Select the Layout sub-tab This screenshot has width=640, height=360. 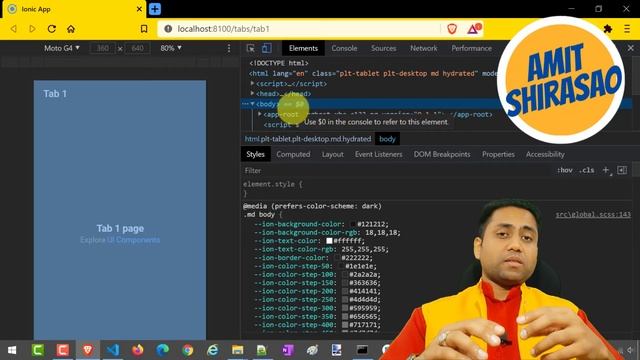pos(333,154)
